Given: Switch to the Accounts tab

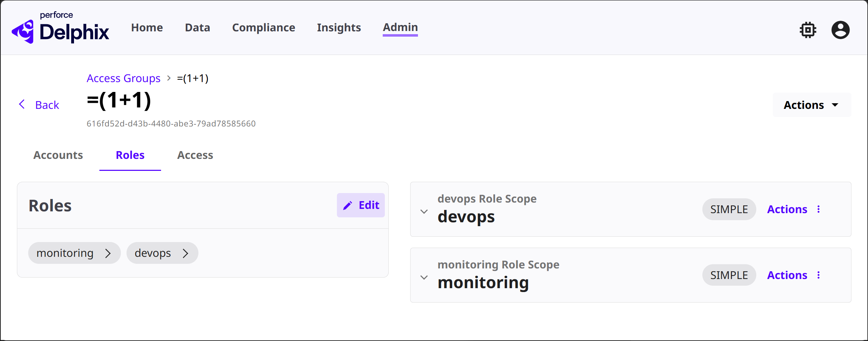Looking at the screenshot, I should coord(58,155).
